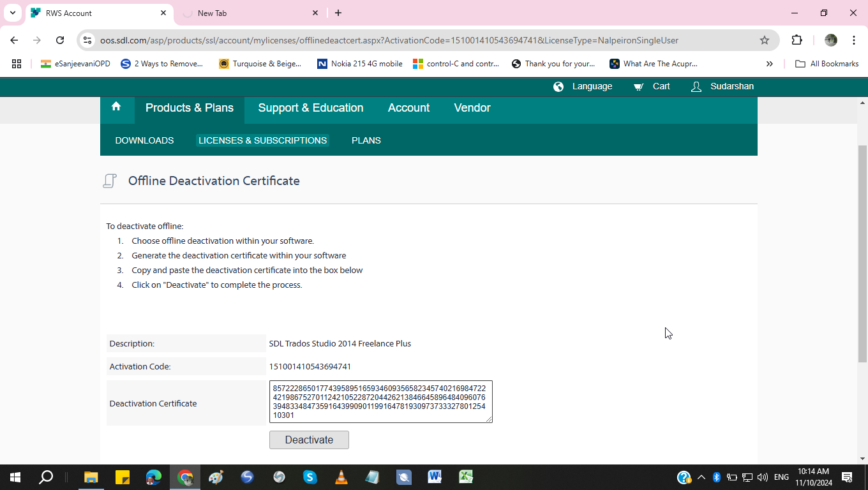The width and height of the screenshot is (868, 490).
Task: Open the All Bookmarks folder
Action: click(827, 64)
